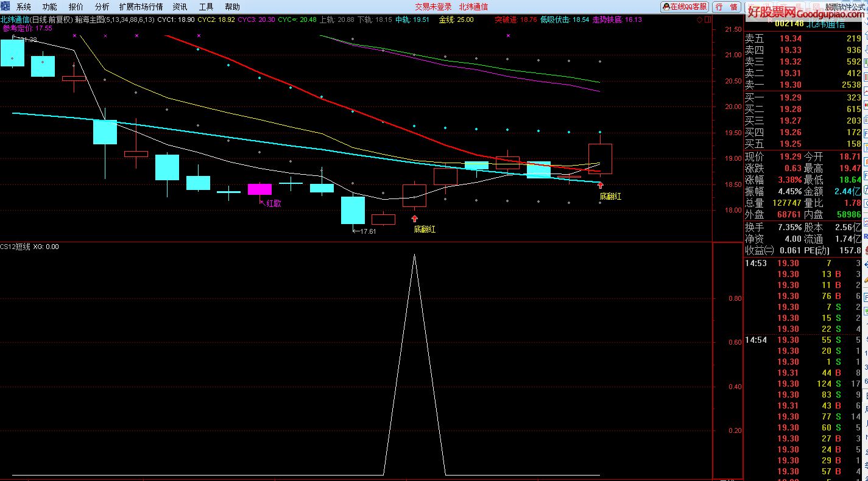Viewport: 868px width, 481px height.
Task: Click the 最低 18.64 value
Action: (x=850, y=180)
